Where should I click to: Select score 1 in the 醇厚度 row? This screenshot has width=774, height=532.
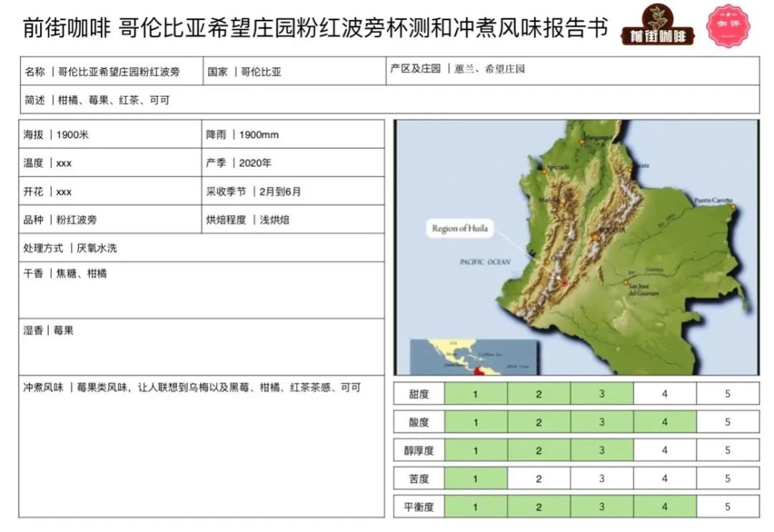[476, 450]
